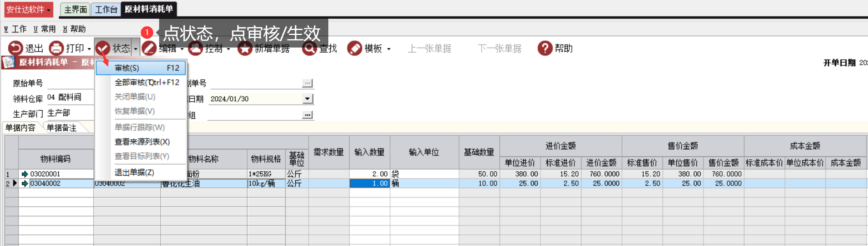Click the 基础数量 cell 50.00
Screen dimensions: 868x246
point(479,174)
